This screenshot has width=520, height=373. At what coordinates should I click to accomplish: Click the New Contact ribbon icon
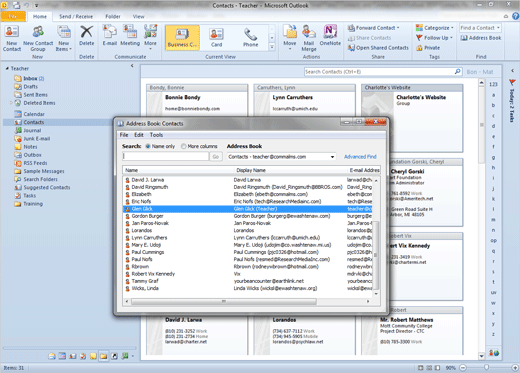click(12, 38)
